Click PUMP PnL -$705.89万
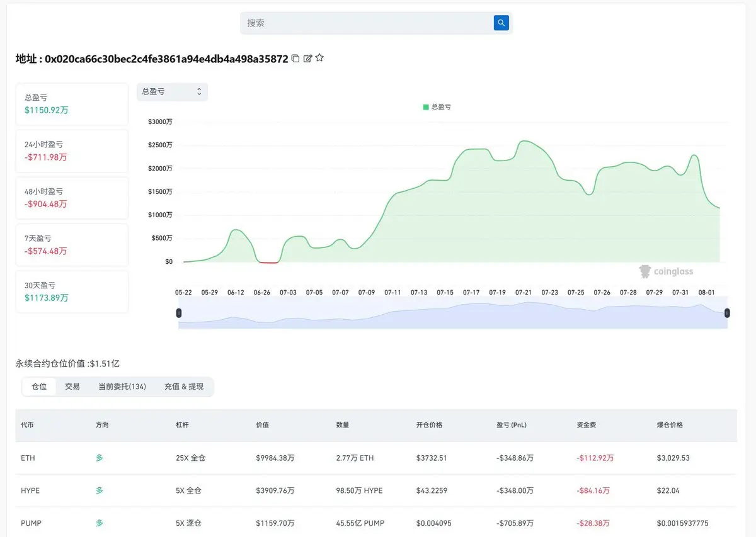The height and width of the screenshot is (537, 756). (515, 523)
